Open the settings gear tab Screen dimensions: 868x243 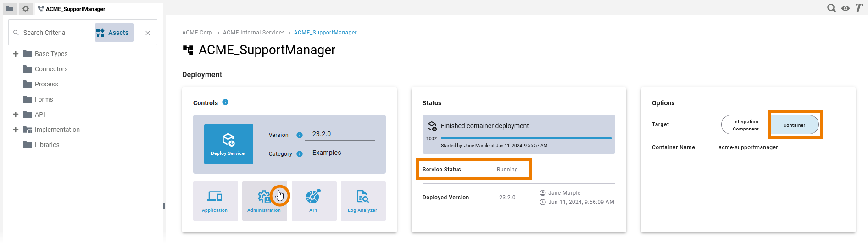pyautogui.click(x=26, y=9)
